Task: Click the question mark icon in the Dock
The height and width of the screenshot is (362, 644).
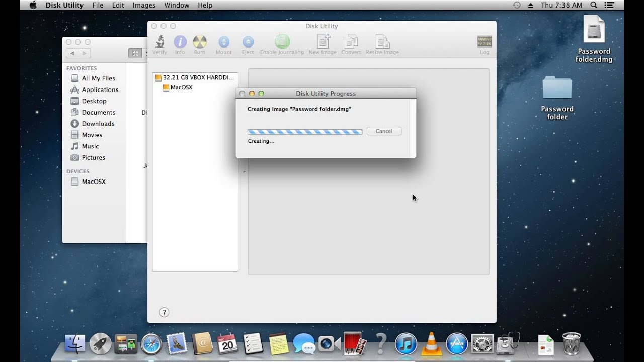Action: click(381, 344)
